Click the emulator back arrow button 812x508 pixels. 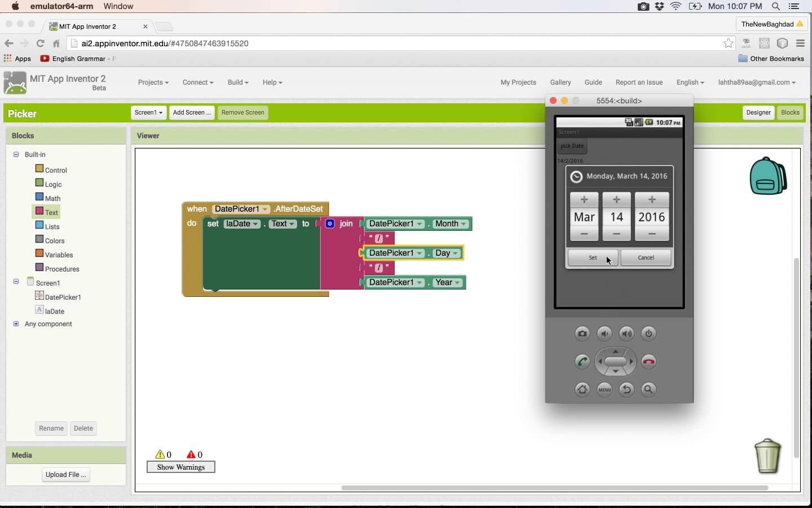[x=626, y=389]
